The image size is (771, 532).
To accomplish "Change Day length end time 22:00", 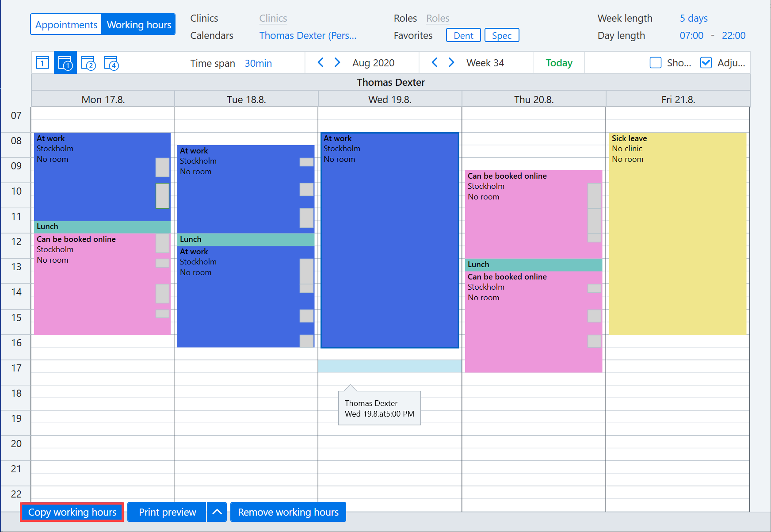I will (733, 35).
